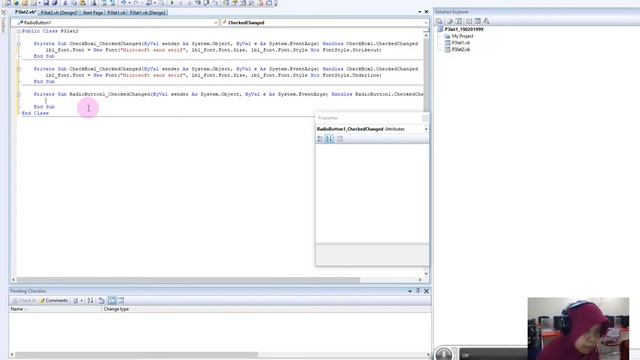Click the Check In button in Pending Checkins
The image size is (640, 360).
tap(24, 300)
